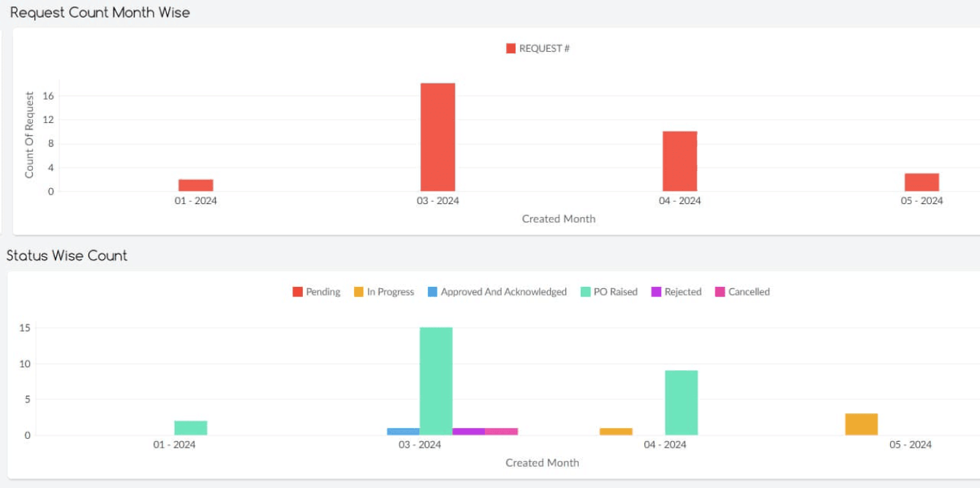
Task: Toggle the In Progress legend entry
Action: point(384,292)
